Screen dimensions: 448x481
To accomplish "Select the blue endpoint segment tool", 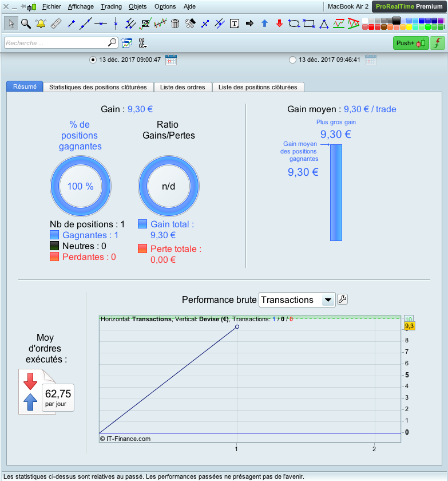I will tap(205, 23).
